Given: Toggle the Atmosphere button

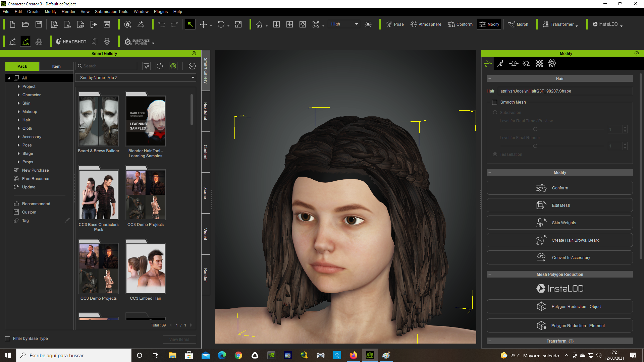Looking at the screenshot, I should [x=426, y=24].
